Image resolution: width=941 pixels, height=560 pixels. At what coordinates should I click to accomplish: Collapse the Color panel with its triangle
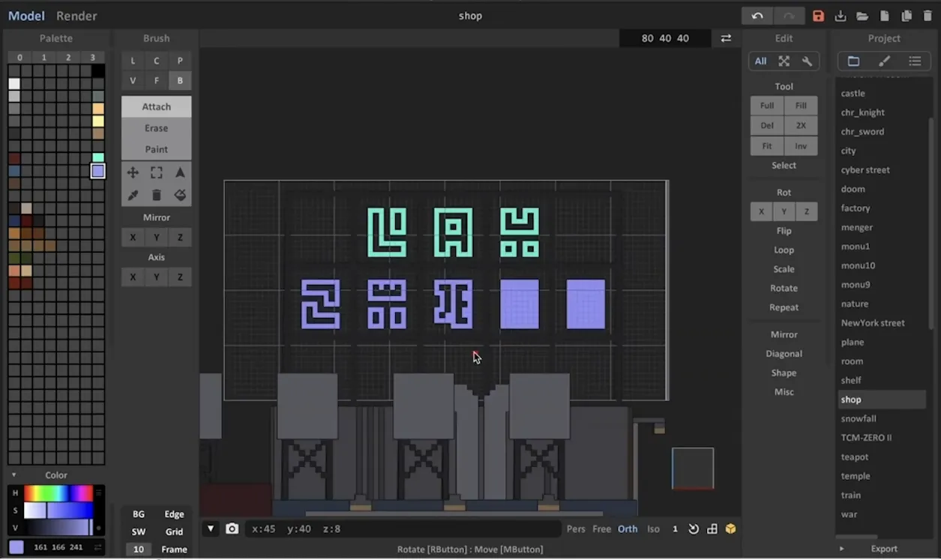click(x=13, y=475)
